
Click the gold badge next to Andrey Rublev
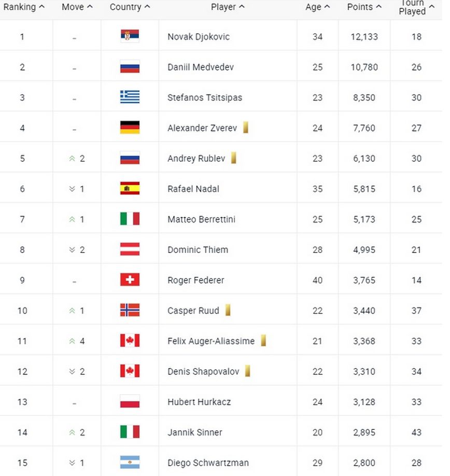pos(234,158)
